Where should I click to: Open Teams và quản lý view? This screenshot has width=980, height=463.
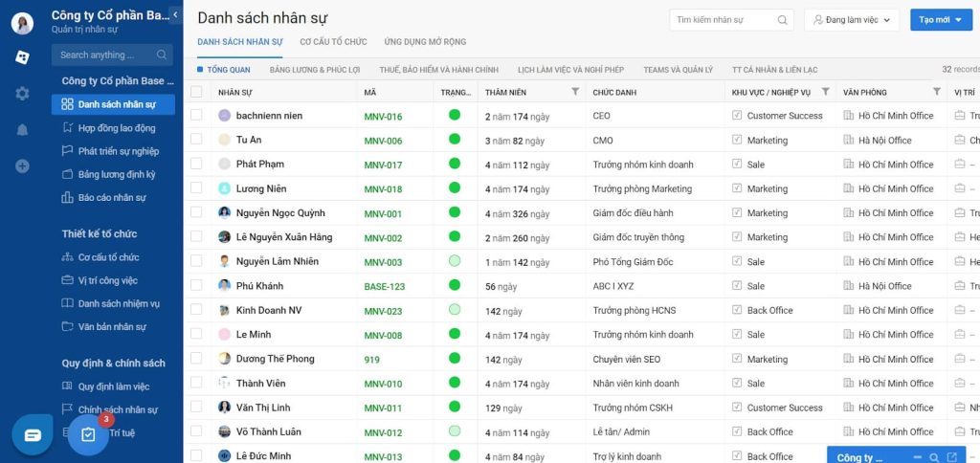679,70
